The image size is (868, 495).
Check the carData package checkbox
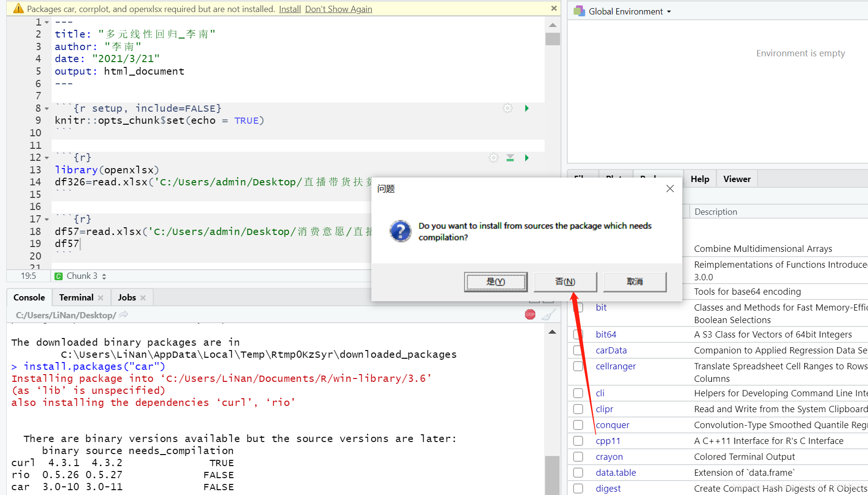[x=578, y=350]
